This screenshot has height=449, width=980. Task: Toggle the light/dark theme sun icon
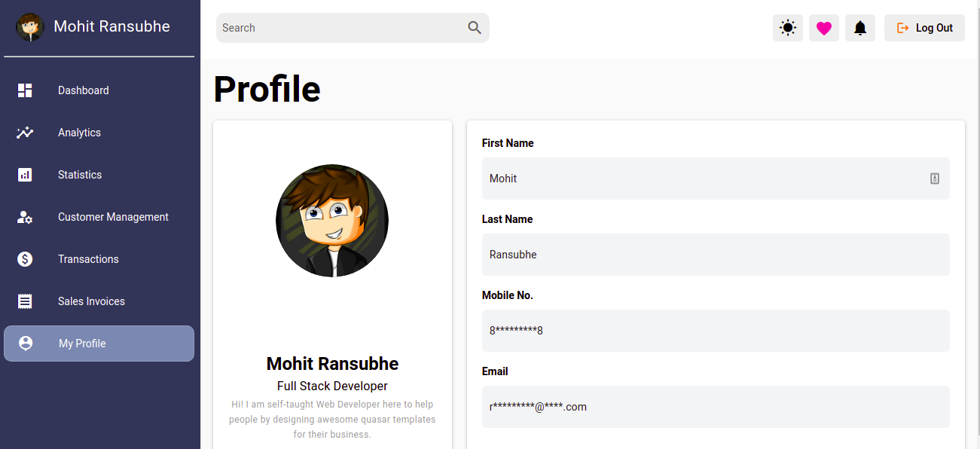coord(788,28)
